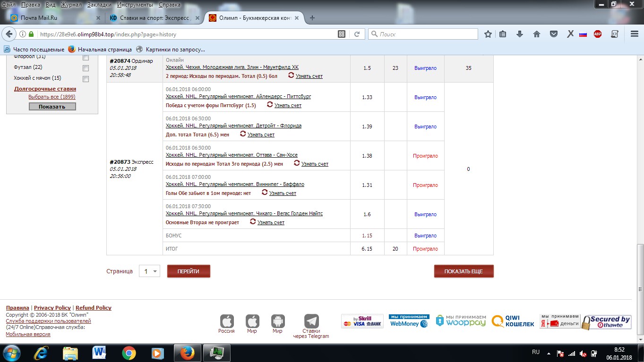Screen dimensions: 644x362
Task: Open Google Chrome from the taskbar
Action: click(129, 353)
